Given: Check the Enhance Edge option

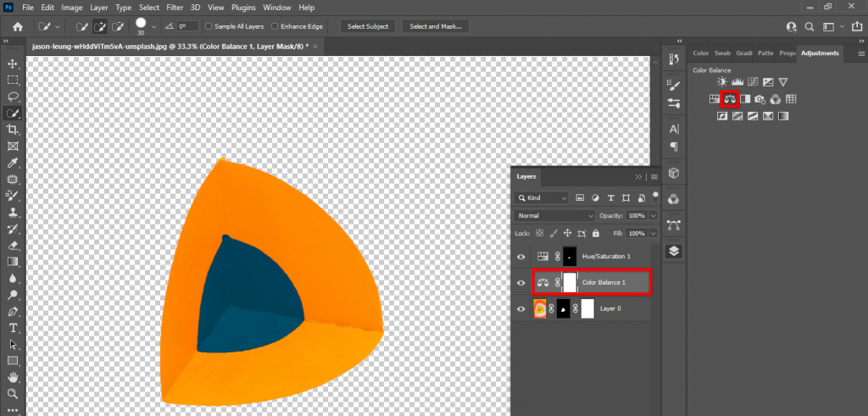Looking at the screenshot, I should click(x=275, y=26).
